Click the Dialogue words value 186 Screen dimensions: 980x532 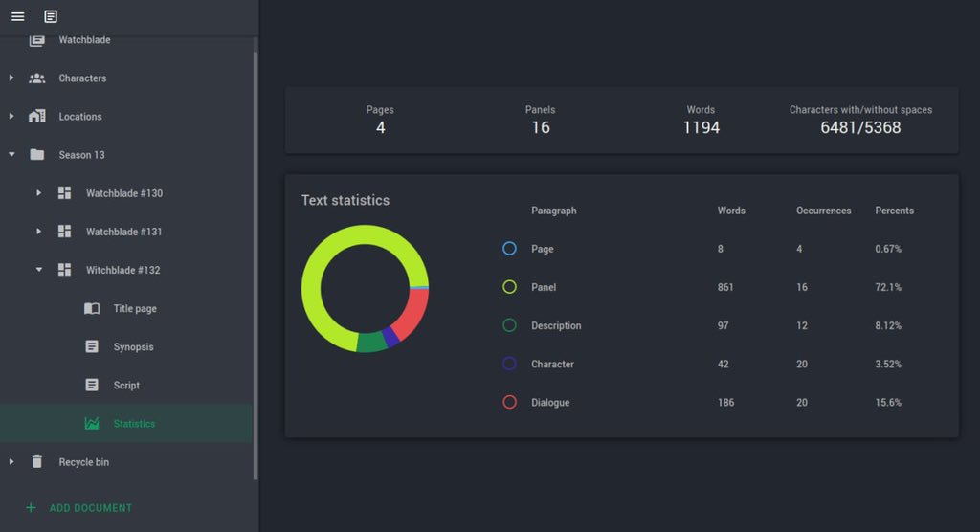tap(725, 403)
